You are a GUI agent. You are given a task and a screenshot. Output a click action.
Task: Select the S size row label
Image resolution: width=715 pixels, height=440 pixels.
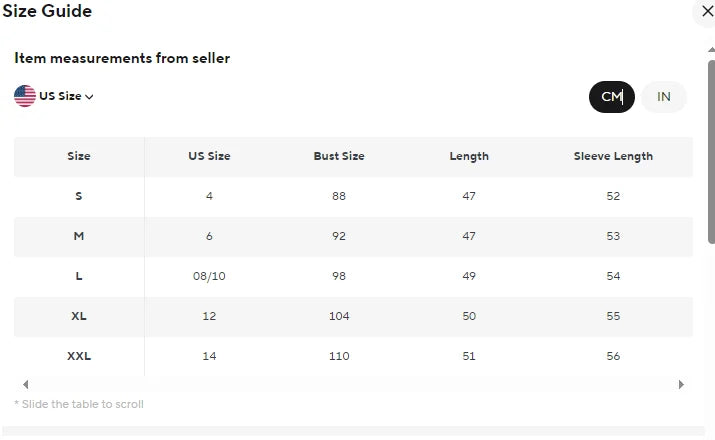(79, 196)
